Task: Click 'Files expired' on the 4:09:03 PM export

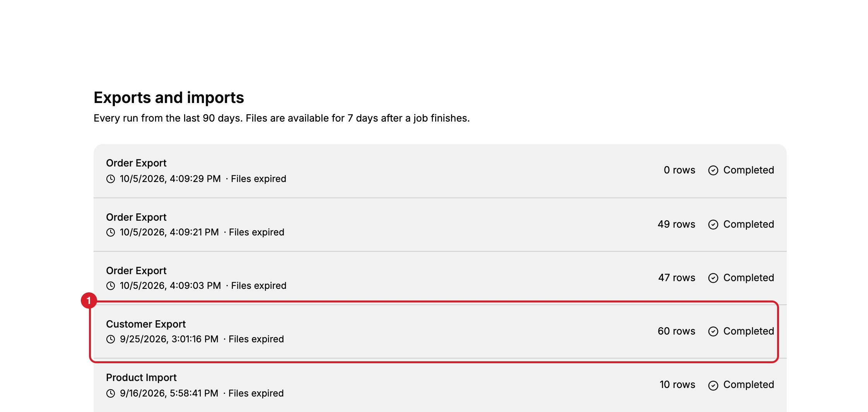Action: pos(259,286)
